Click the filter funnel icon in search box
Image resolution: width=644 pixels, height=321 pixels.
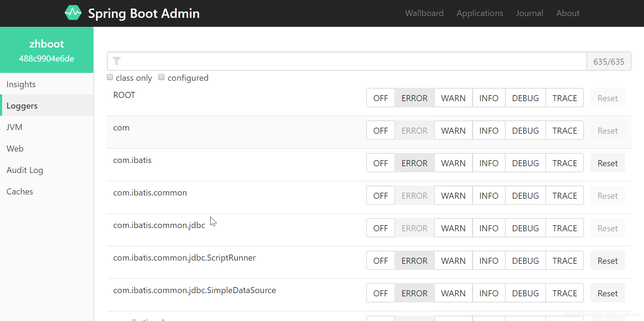pos(117,61)
